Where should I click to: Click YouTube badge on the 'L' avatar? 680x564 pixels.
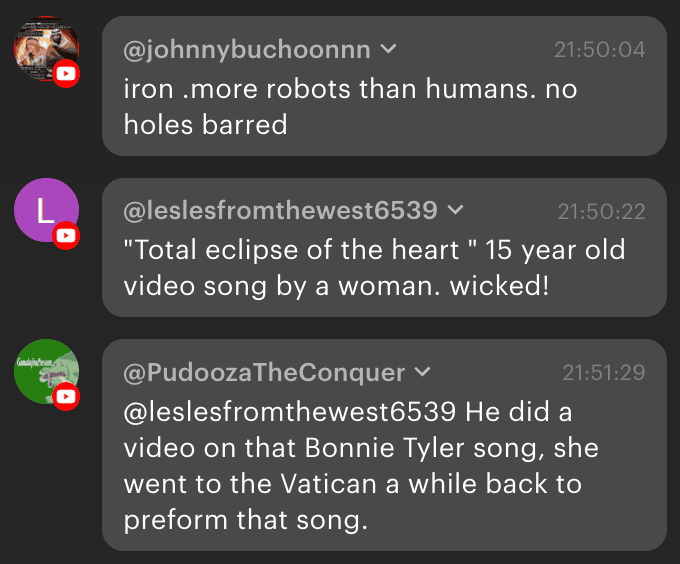pos(67,236)
